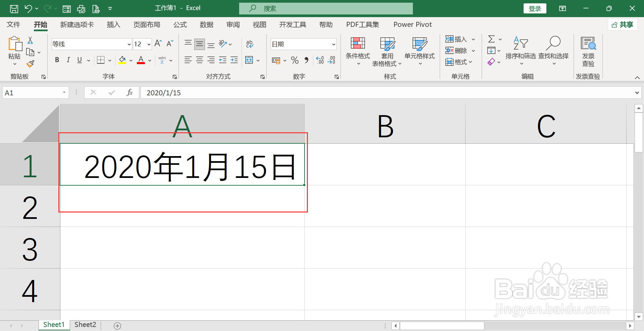Cut the selection with the scissors icon
Screen dimensions: 644x331
tap(30, 40)
